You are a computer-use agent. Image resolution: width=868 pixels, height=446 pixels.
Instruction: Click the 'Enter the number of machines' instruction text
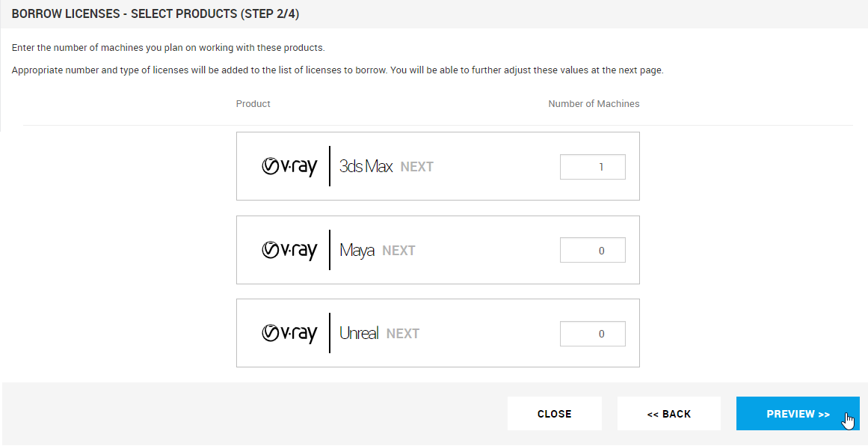tap(168, 48)
